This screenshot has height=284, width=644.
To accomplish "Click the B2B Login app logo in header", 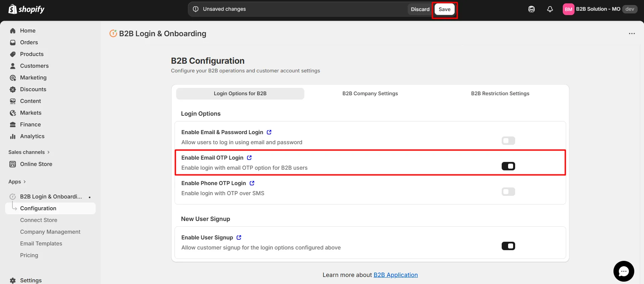I will (x=113, y=34).
